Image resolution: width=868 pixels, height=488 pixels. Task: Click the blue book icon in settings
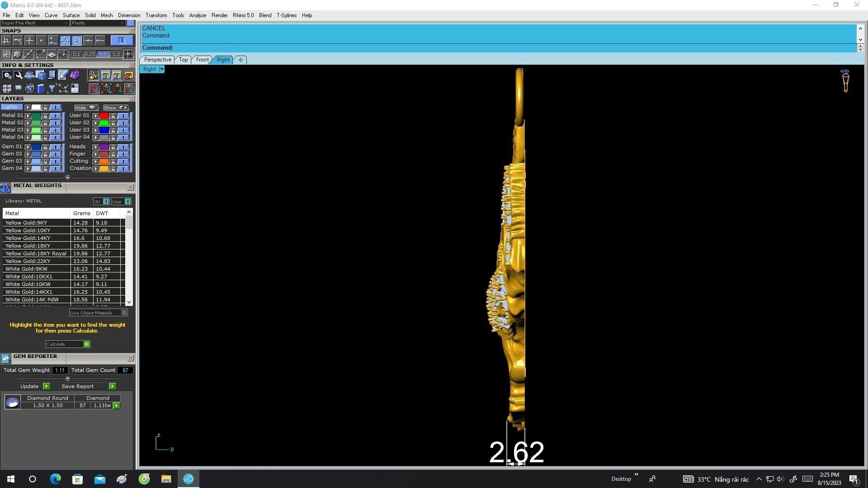[41, 89]
